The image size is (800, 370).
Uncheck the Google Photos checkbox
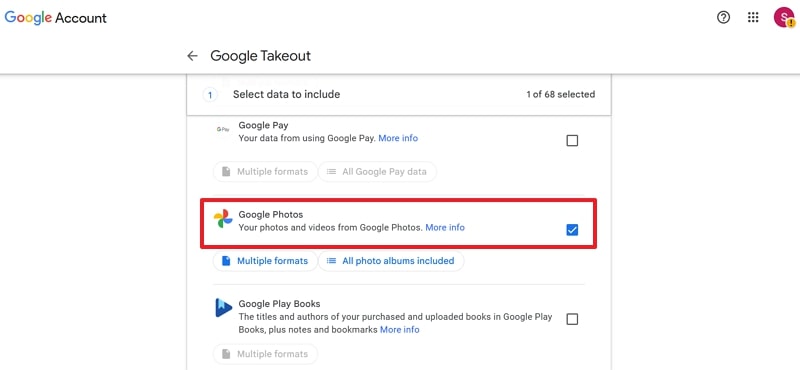click(x=572, y=230)
